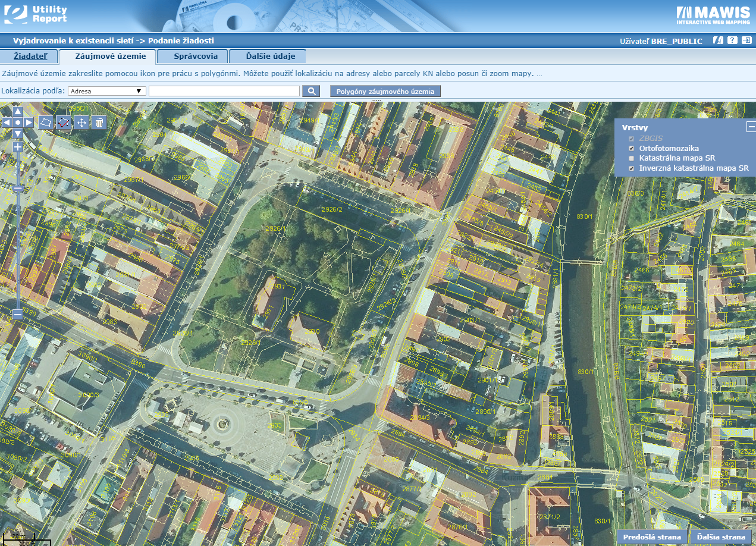
Task: Uncheck the Ortofotomozaika layer
Action: (x=632, y=148)
